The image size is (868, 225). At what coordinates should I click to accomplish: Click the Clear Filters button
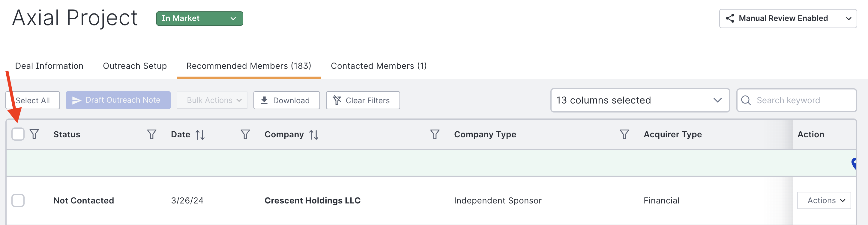coord(363,100)
